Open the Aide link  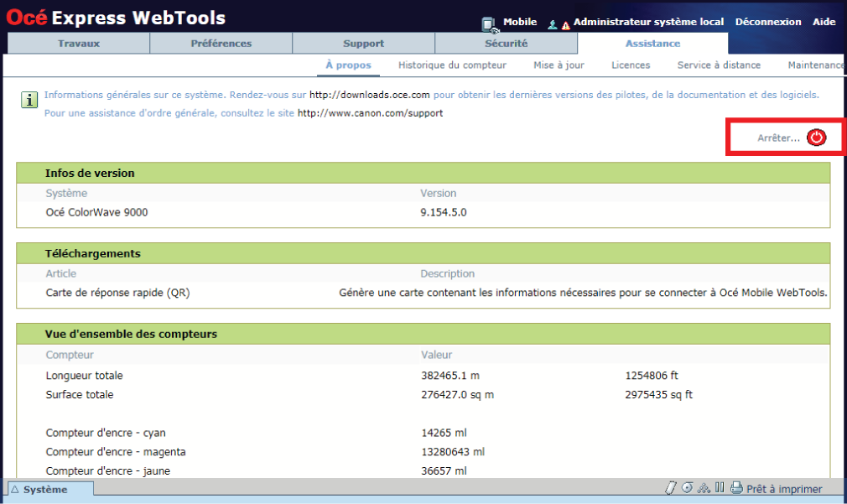(x=824, y=22)
